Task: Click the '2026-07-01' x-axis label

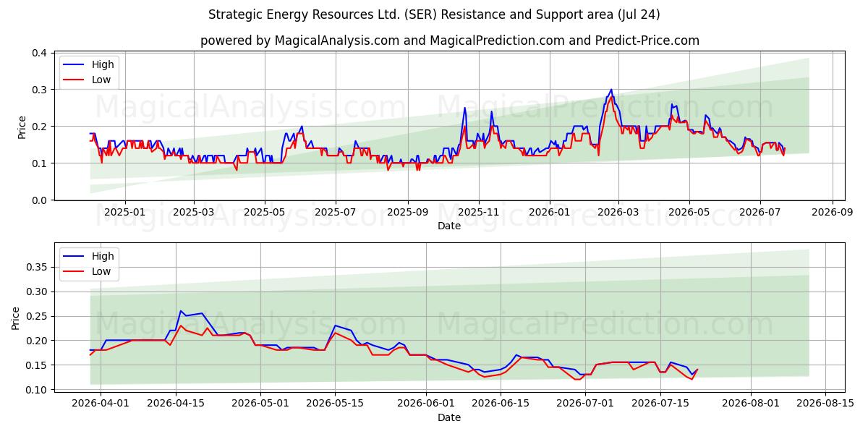Action: point(586,404)
